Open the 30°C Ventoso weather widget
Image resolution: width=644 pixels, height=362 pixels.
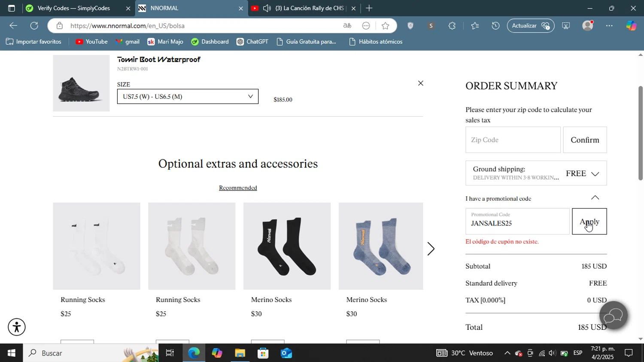click(465, 353)
